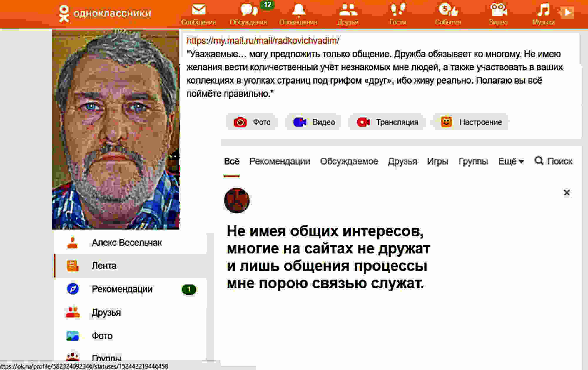Open Друзья icon in top bar
Image resolution: width=588 pixels, height=370 pixels.
(x=348, y=10)
